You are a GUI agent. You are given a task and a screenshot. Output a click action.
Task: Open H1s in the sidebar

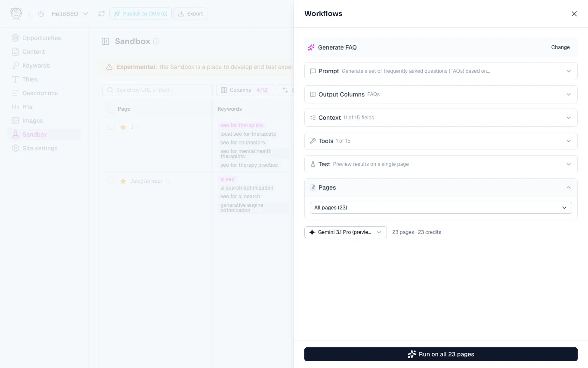[27, 107]
